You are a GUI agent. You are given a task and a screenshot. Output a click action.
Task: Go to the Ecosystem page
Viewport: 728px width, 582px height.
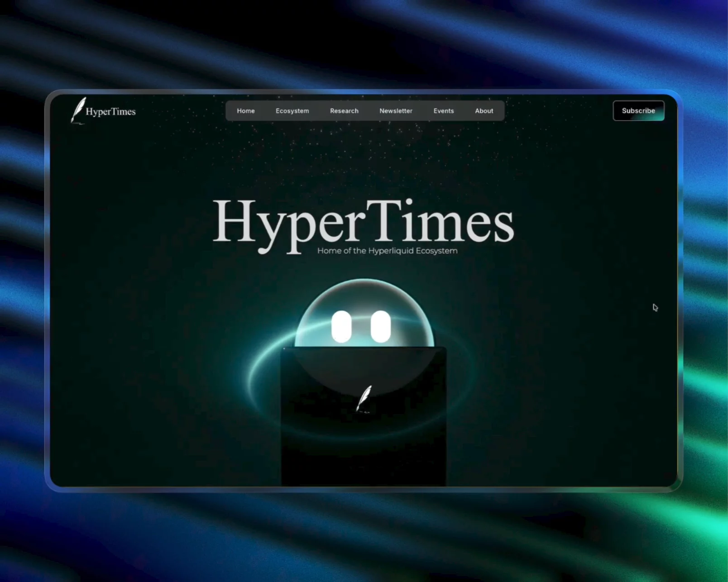(292, 111)
